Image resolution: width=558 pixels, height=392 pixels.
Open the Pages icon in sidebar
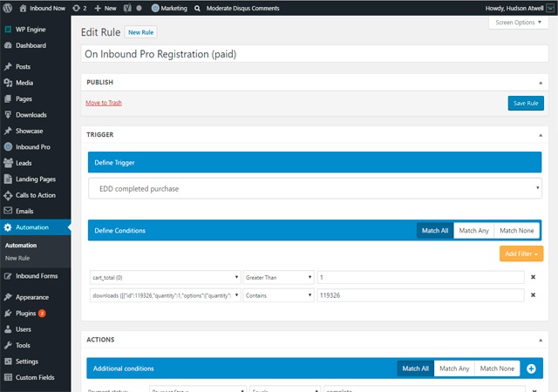tap(8, 99)
